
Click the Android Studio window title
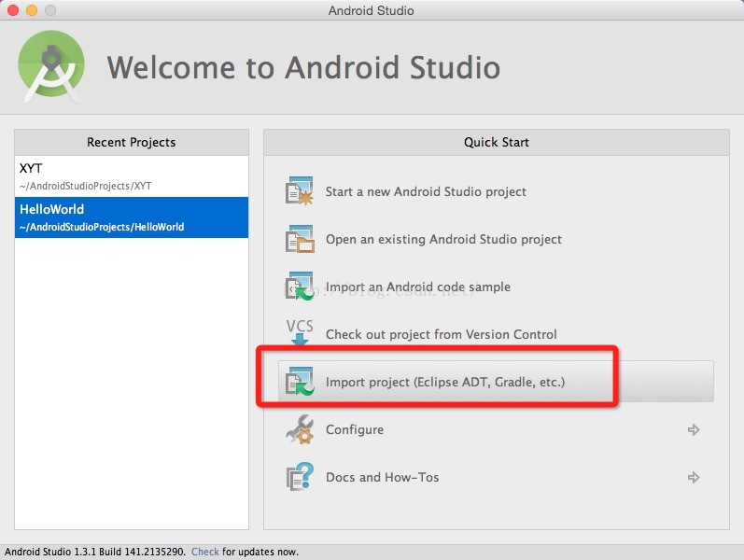tap(371, 10)
